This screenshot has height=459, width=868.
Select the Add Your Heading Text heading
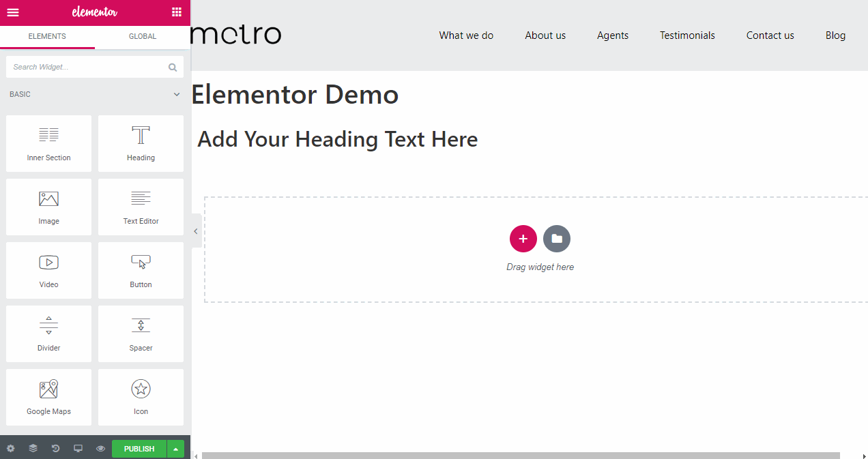coord(338,139)
